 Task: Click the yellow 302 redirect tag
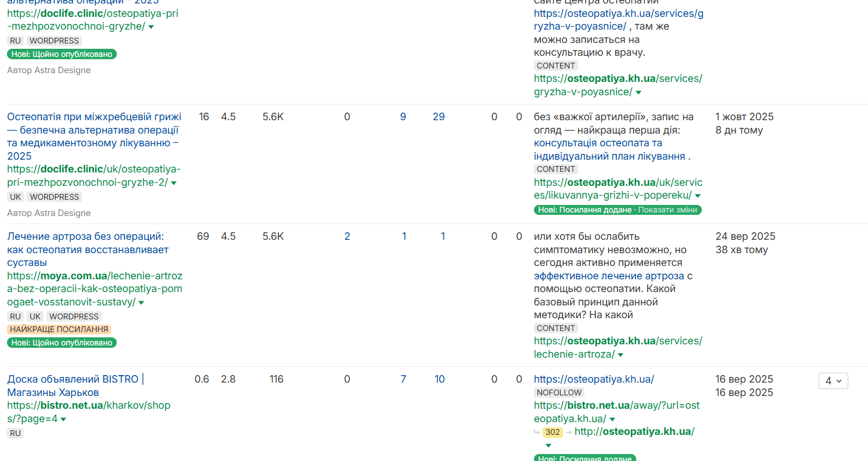point(553,432)
